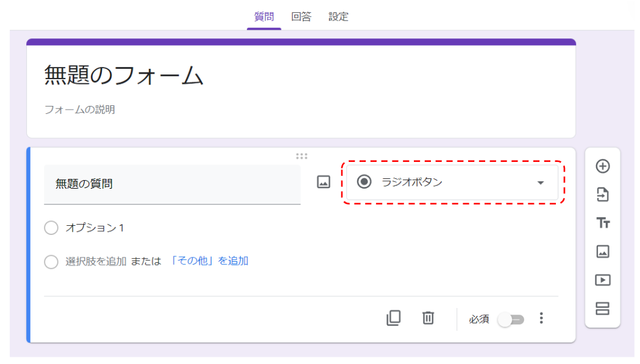Click the フォームの説明 description field
Screen dimensions: 640x364
80,110
